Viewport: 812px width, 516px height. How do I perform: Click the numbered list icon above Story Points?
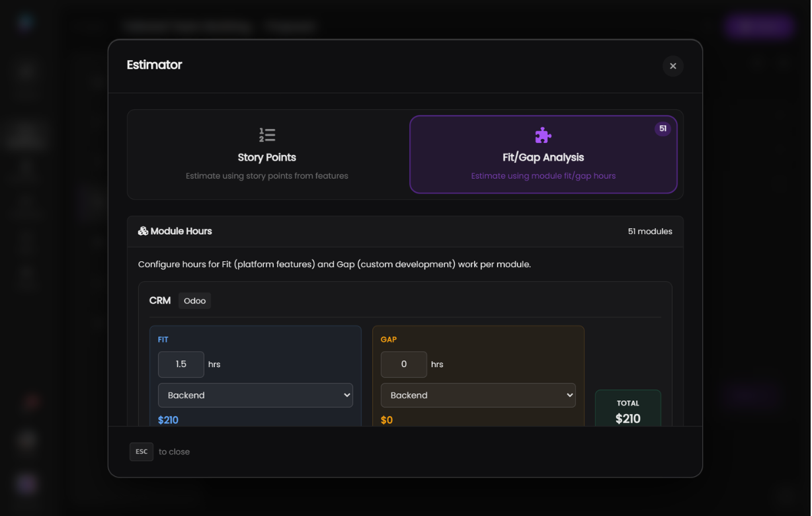(x=267, y=135)
